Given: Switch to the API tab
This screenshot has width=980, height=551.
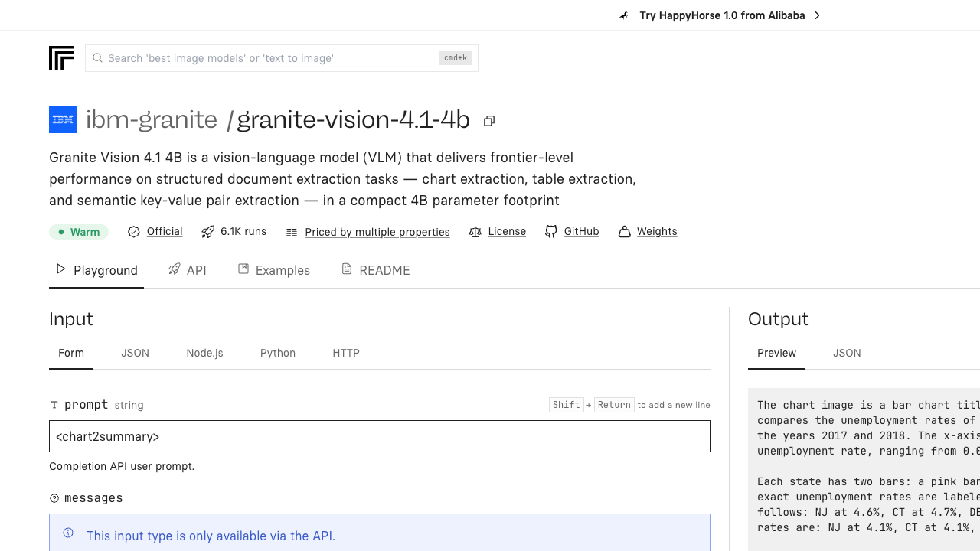Looking at the screenshot, I should (x=188, y=270).
